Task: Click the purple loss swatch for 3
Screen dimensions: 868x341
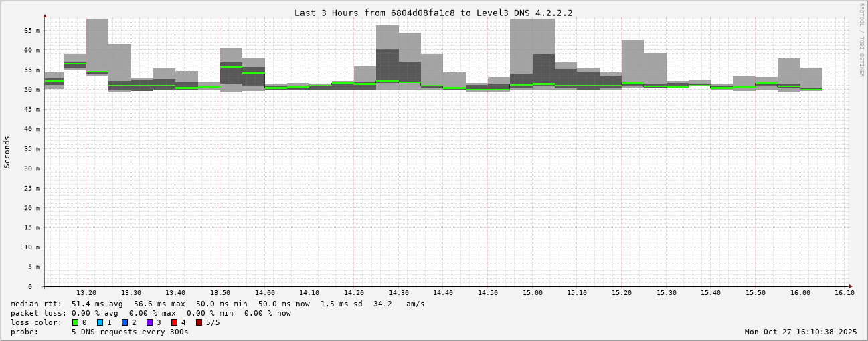Action: pos(149,322)
